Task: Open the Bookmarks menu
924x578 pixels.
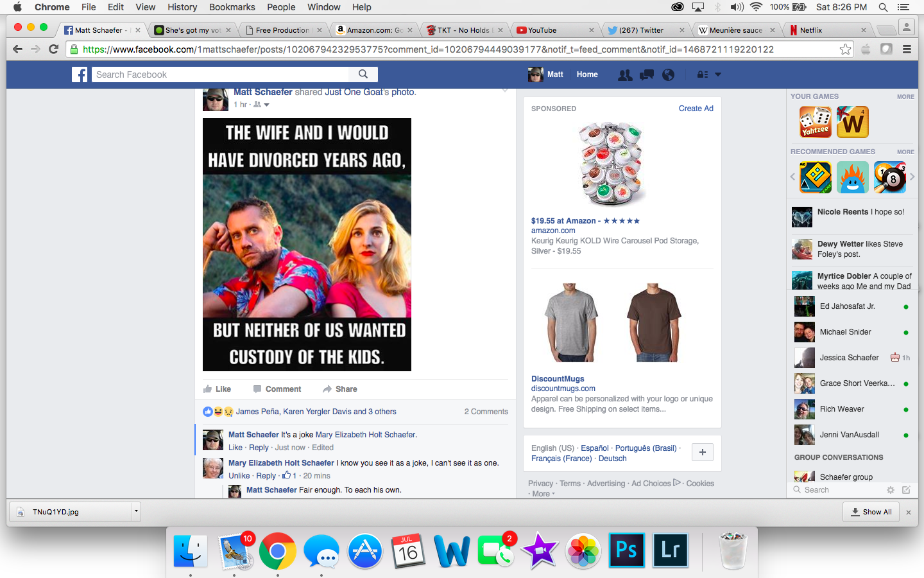Action: click(x=232, y=7)
